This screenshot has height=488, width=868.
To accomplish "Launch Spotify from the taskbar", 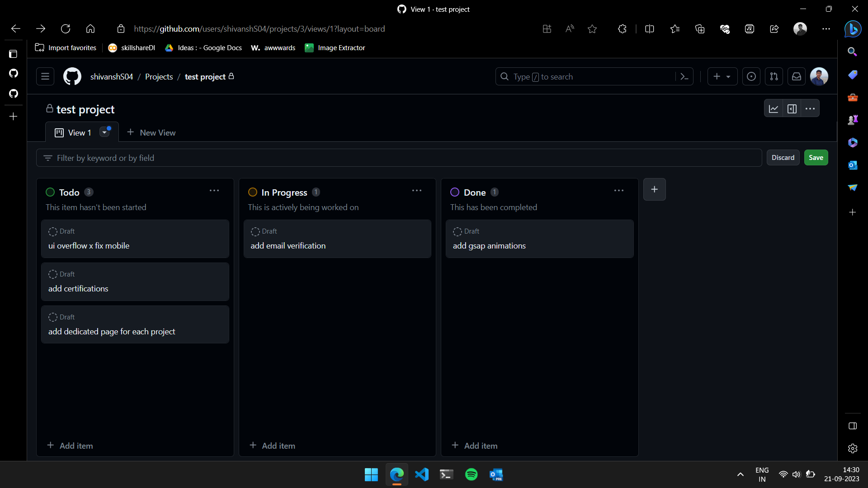I will (471, 474).
